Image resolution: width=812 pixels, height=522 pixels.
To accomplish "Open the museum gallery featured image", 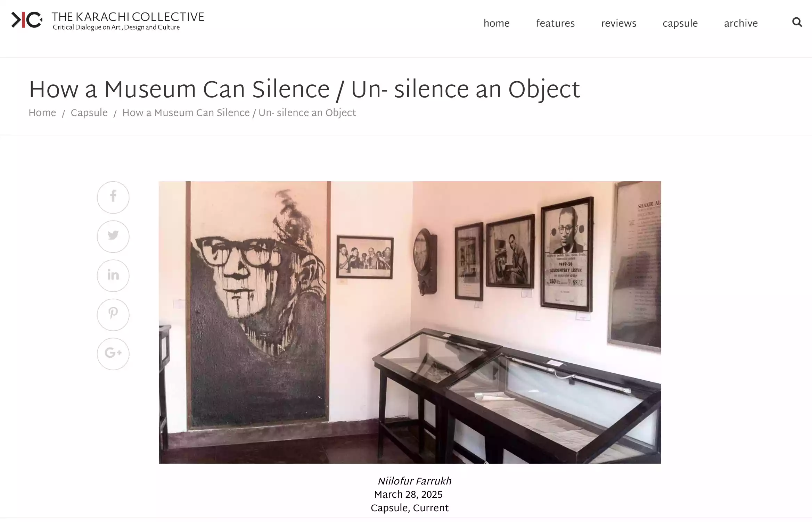I will [x=410, y=322].
